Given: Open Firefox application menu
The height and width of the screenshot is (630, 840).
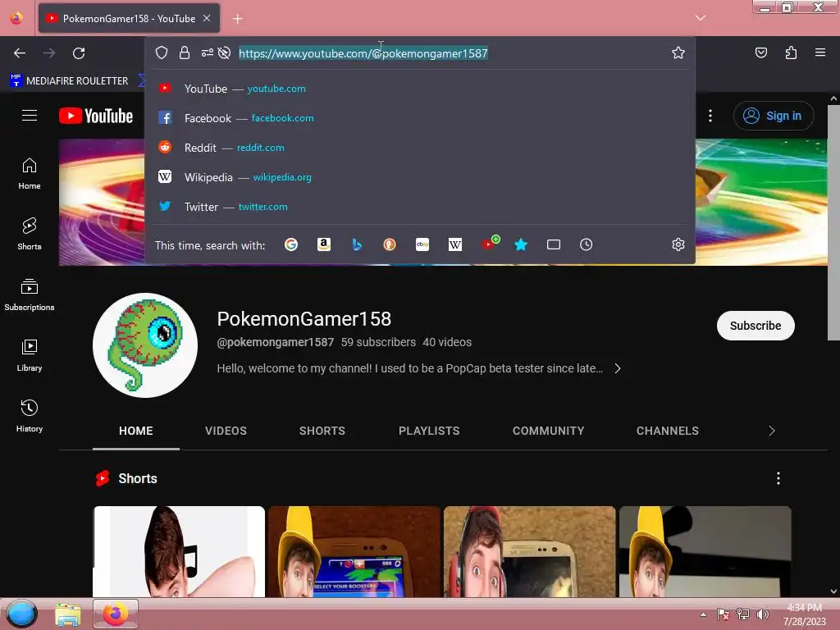Looking at the screenshot, I should 820,53.
